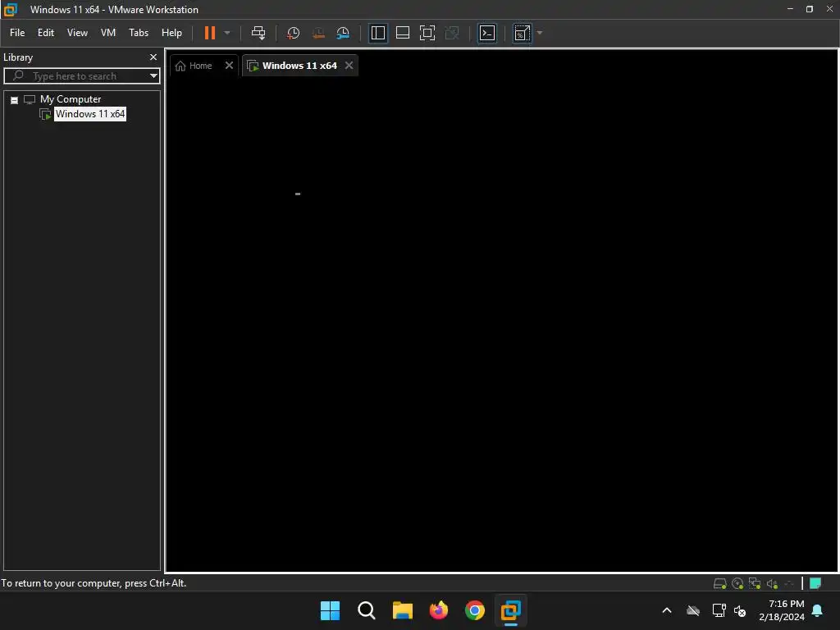Open the stretch options dropdown arrow
The width and height of the screenshot is (840, 630).
pos(540,33)
